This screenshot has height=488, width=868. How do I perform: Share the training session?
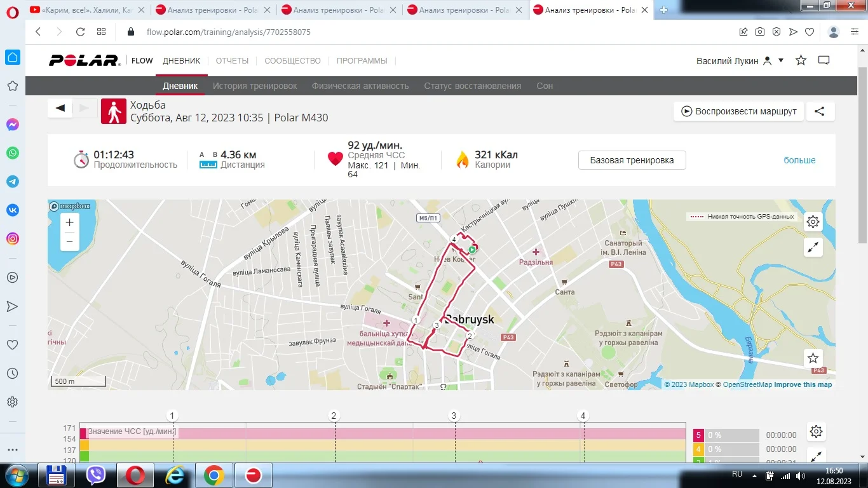[820, 111]
